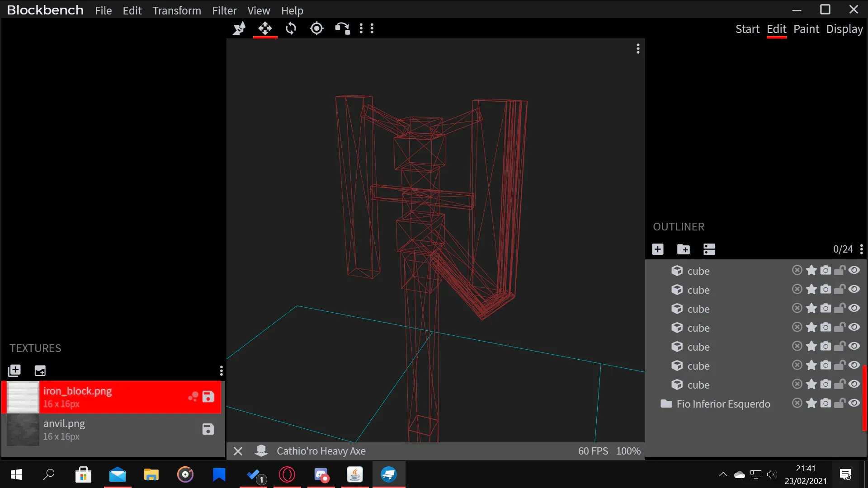Import a texture in Textures panel
This screenshot has width=868, height=488.
click(x=14, y=371)
